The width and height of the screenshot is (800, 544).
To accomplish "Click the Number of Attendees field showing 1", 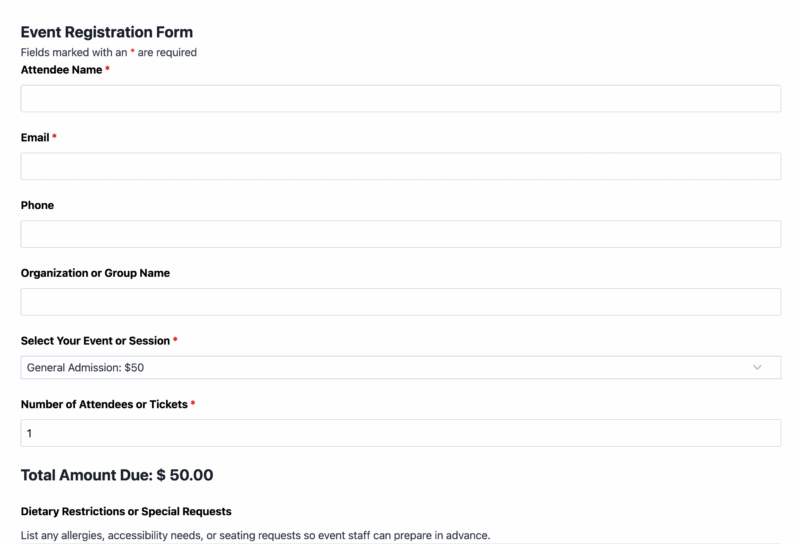I will 401,433.
